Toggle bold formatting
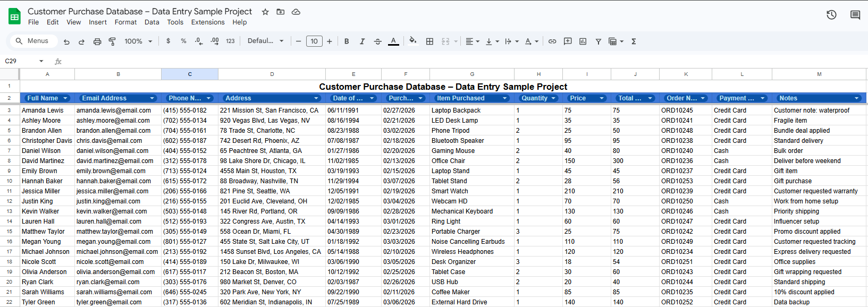 [347, 41]
